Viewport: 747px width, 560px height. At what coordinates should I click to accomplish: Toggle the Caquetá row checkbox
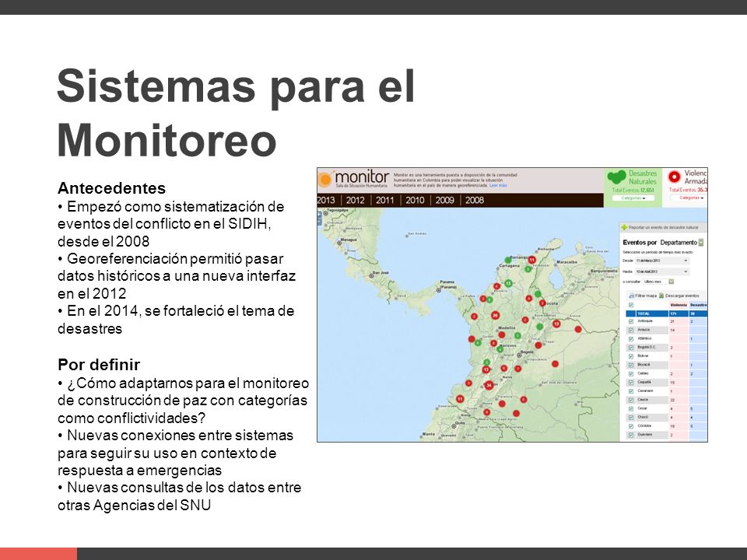click(x=631, y=383)
